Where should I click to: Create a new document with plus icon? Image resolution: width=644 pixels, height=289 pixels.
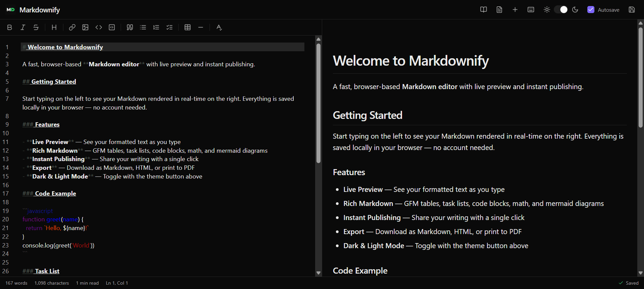515,10
